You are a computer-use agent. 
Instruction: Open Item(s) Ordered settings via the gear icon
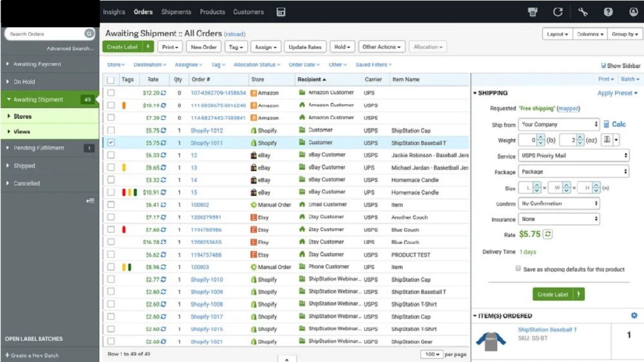click(x=634, y=315)
